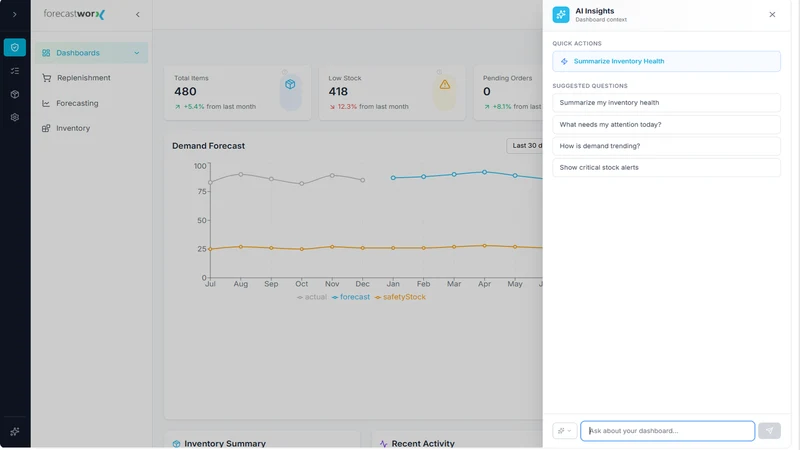Open the checklist icon in left rail
The width and height of the screenshot is (800, 450).
pyautogui.click(x=15, y=71)
